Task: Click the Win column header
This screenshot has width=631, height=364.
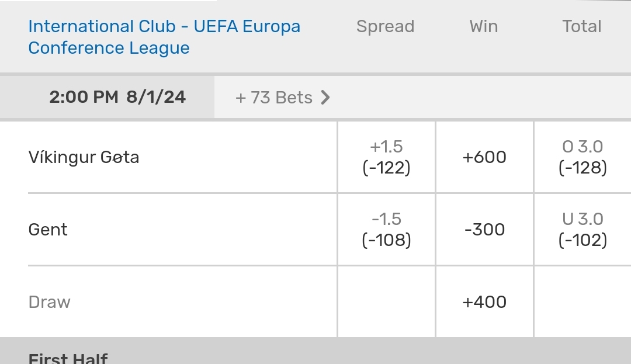Action: (x=484, y=26)
